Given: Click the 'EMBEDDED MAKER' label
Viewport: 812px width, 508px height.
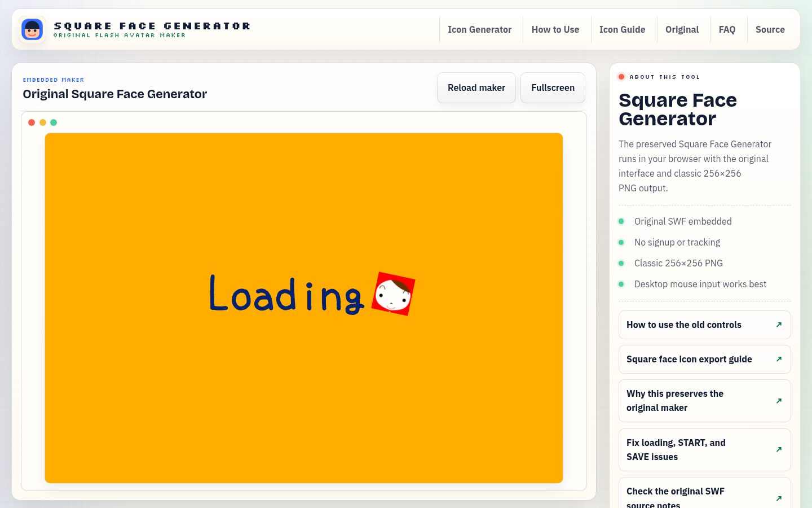Looking at the screenshot, I should coord(54,80).
